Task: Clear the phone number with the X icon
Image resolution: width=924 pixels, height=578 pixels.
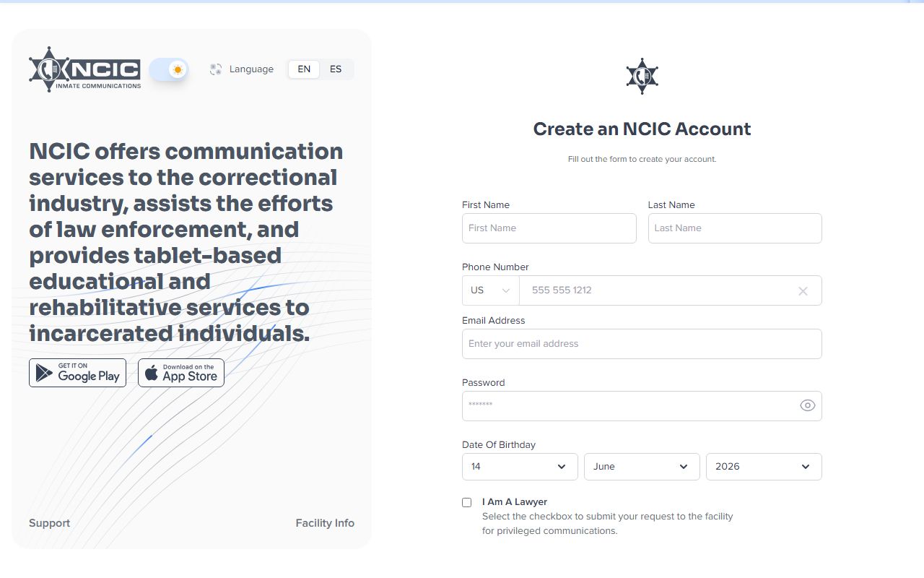Action: 803,291
